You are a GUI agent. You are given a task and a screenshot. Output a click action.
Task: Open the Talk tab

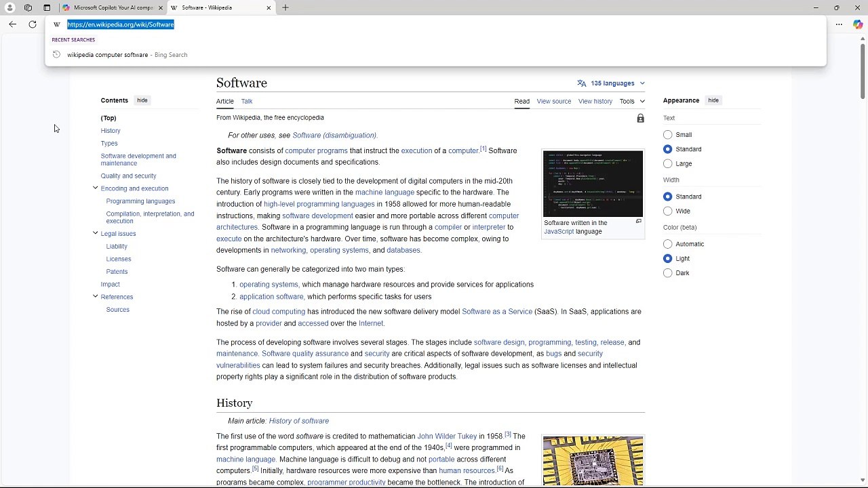247,102
